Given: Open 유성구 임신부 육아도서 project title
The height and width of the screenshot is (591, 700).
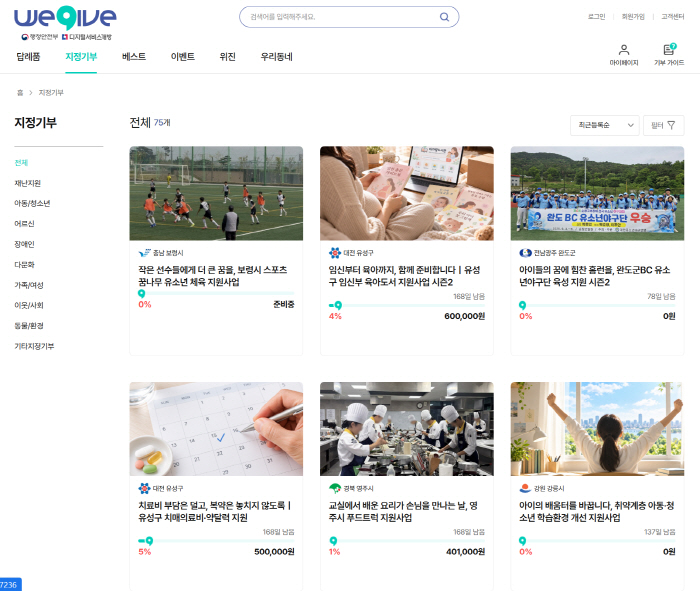Looking at the screenshot, I should click(404, 276).
